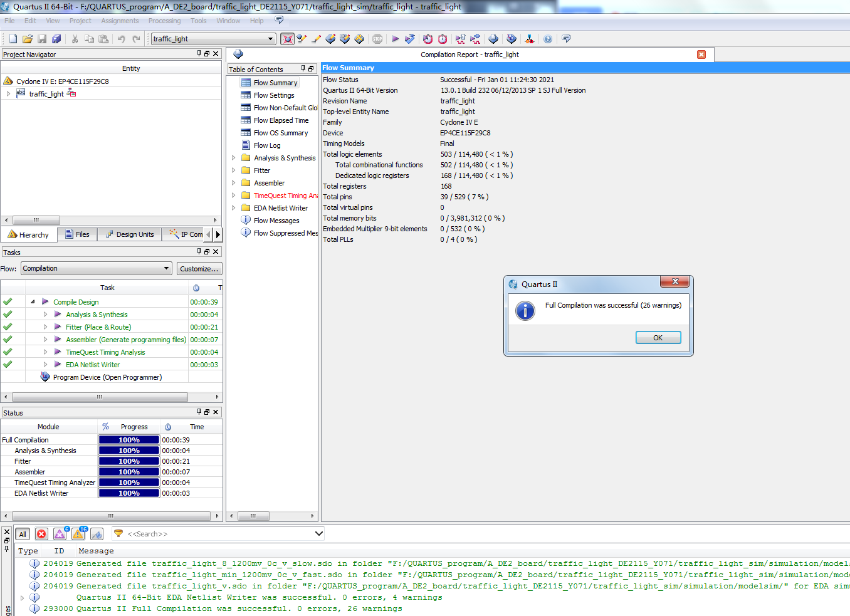Switch to the Files tab
The image size is (850, 616).
[77, 234]
